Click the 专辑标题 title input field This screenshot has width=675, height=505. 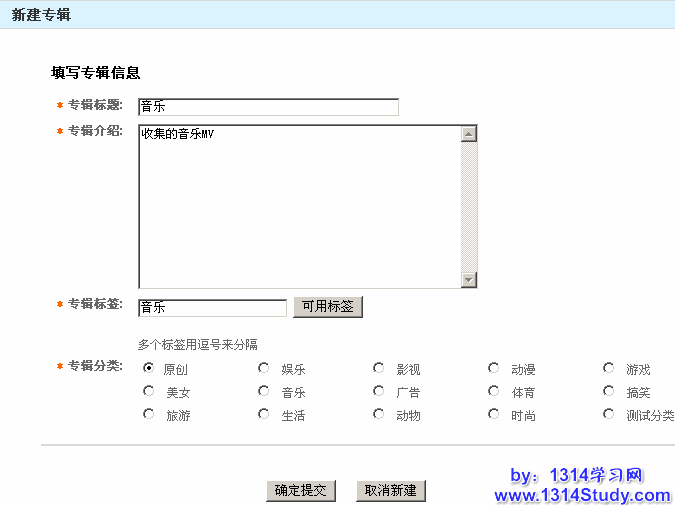click(268, 107)
